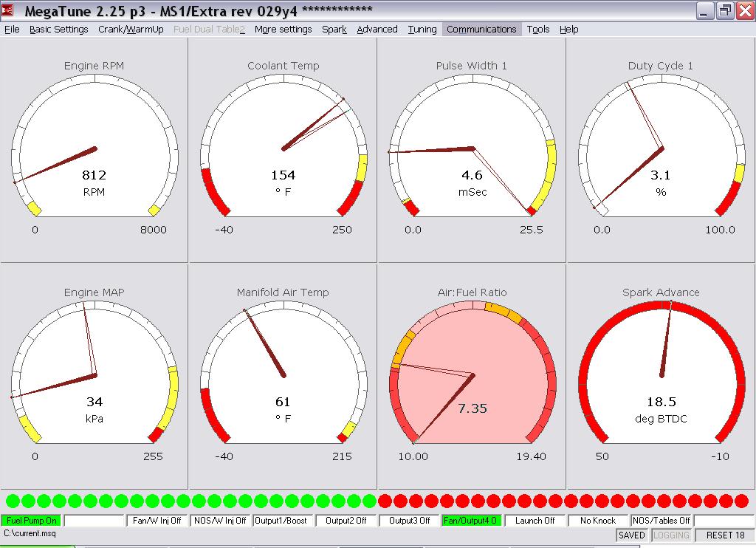Click the Fuel Pump On indicator
Viewport: 756px width, 548px height.
click(31, 521)
